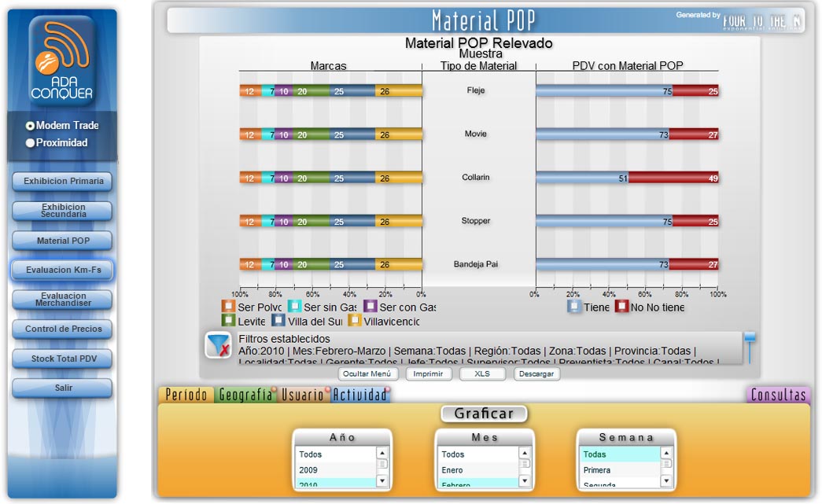The image size is (822, 504).
Task: Toggle the Tiene legend checkbox
Action: 574,306
